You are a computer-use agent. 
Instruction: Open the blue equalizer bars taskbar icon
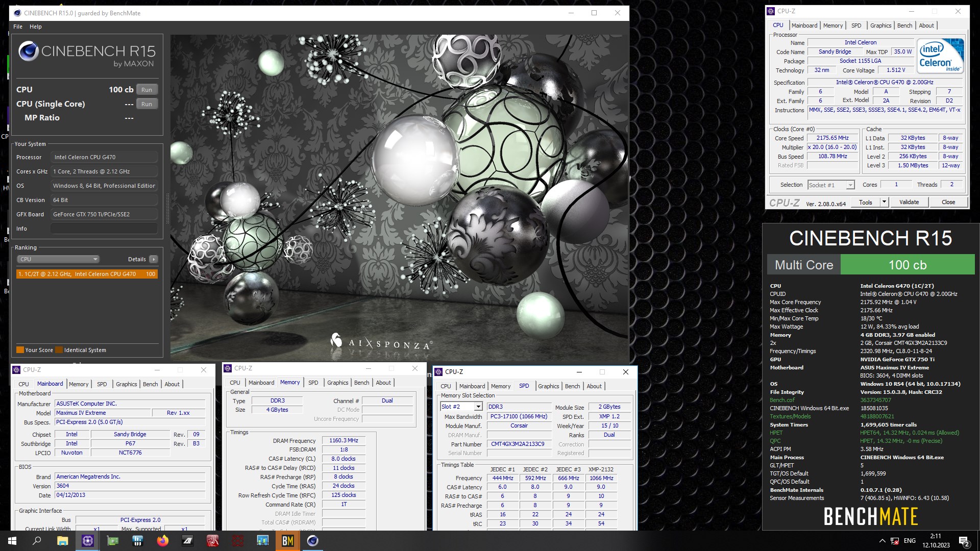tap(137, 541)
